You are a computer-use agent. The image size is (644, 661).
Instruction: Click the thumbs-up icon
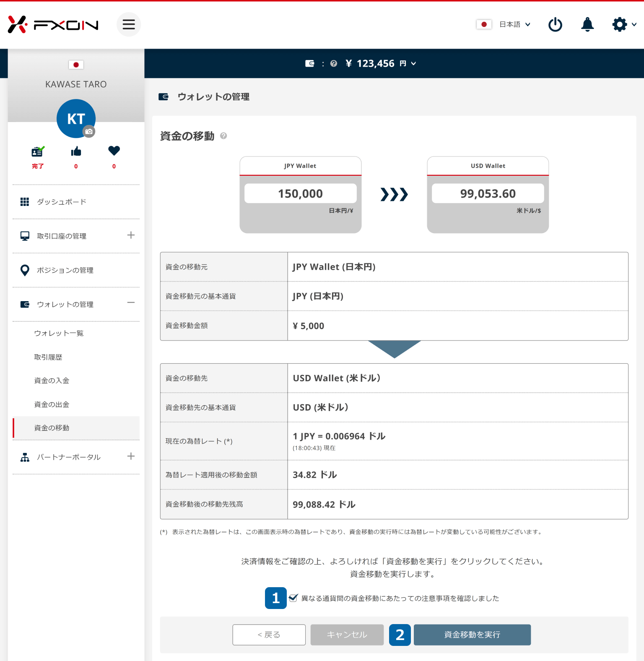[76, 151]
